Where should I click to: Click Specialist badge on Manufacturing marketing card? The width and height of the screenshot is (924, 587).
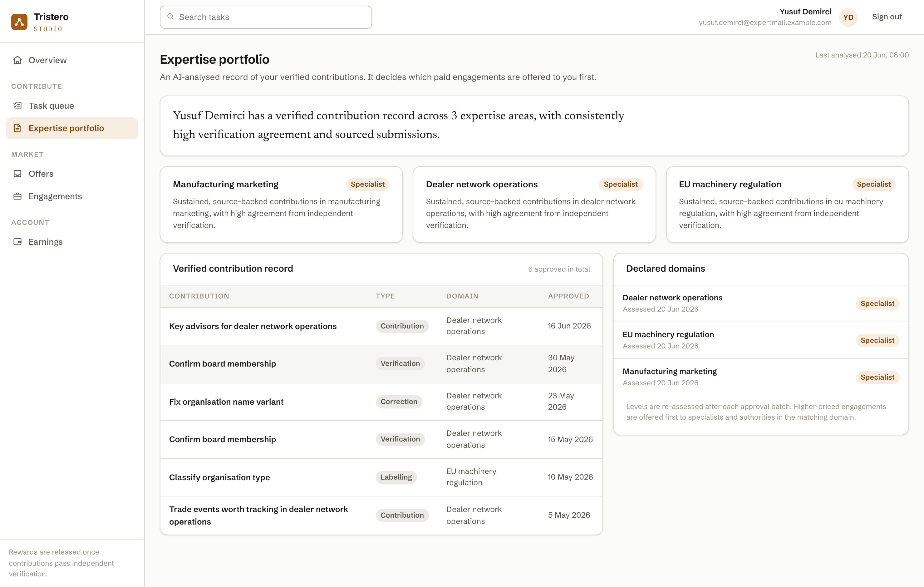(367, 184)
